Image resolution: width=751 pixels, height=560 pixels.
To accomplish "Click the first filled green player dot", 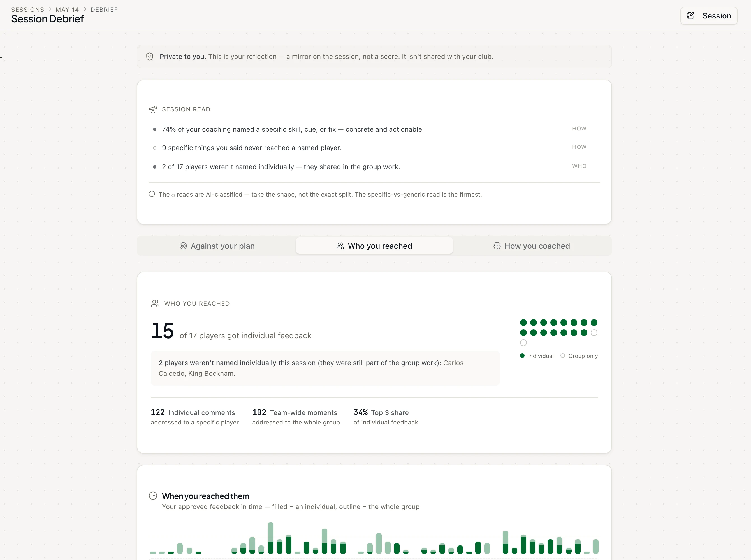I will (x=523, y=322).
